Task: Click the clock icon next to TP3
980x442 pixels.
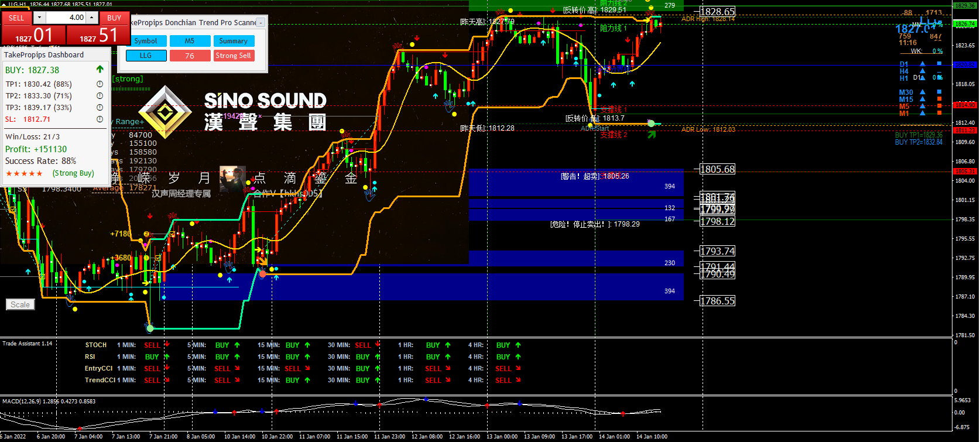Action: click(100, 107)
